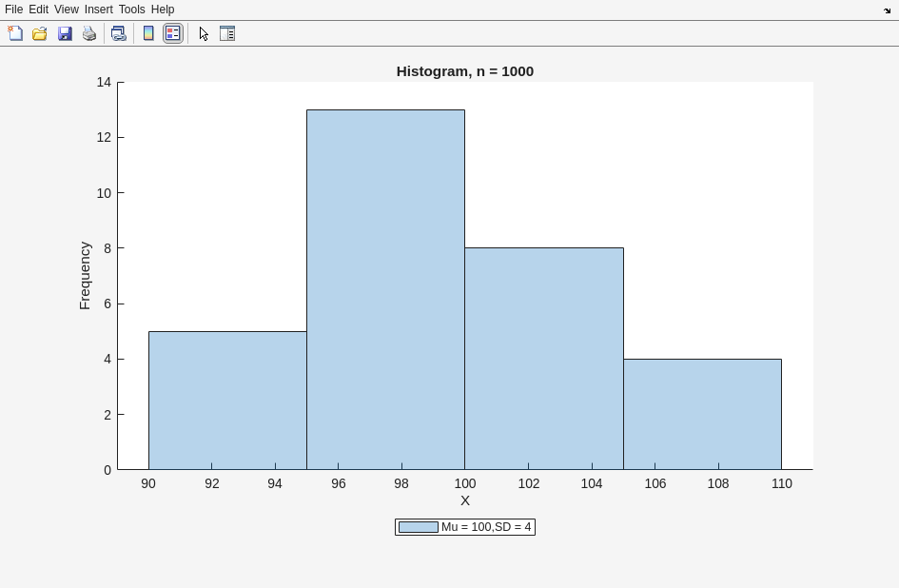Dock the figure using the top-right arrow

[887, 10]
